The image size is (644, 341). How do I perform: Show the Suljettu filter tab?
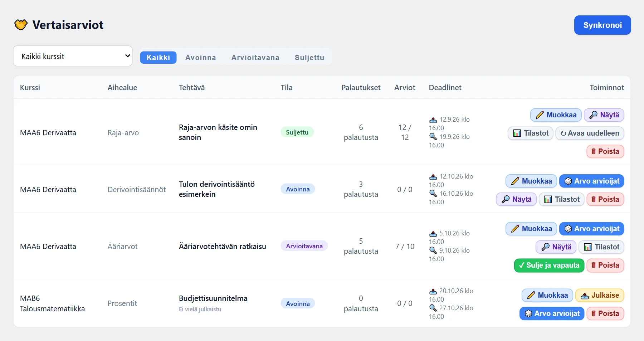pyautogui.click(x=309, y=58)
